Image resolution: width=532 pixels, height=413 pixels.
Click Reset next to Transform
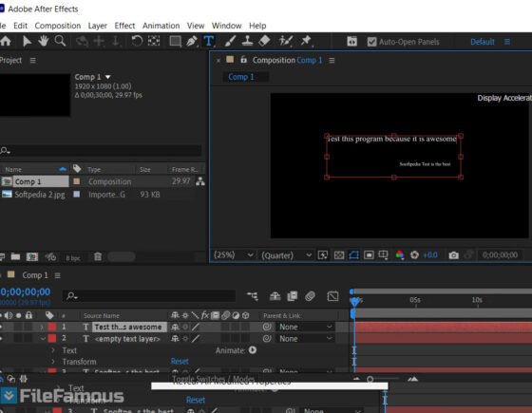pyautogui.click(x=180, y=362)
